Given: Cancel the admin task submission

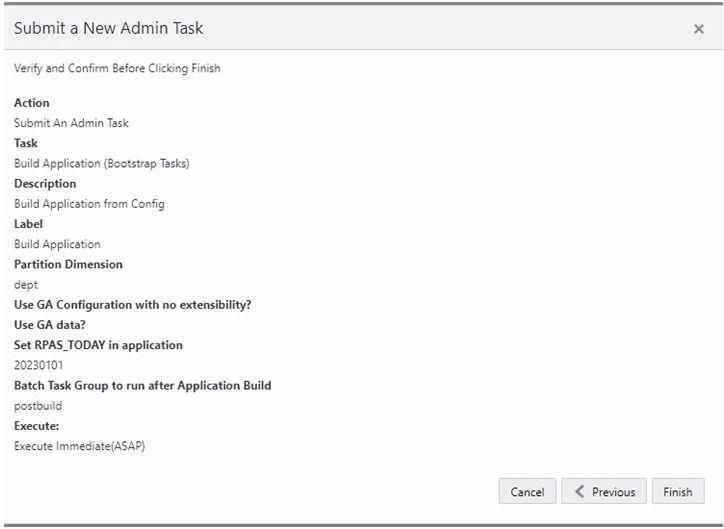Looking at the screenshot, I should tap(527, 492).
